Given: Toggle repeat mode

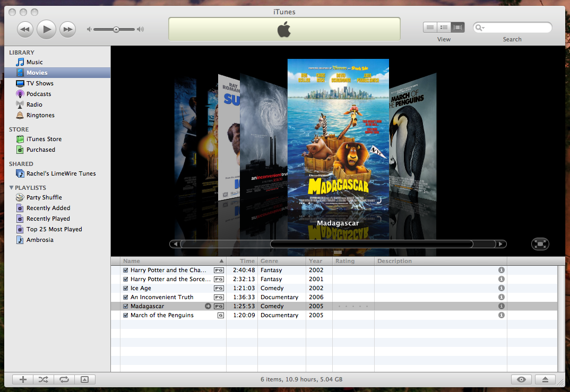Looking at the screenshot, I should coord(64,379).
